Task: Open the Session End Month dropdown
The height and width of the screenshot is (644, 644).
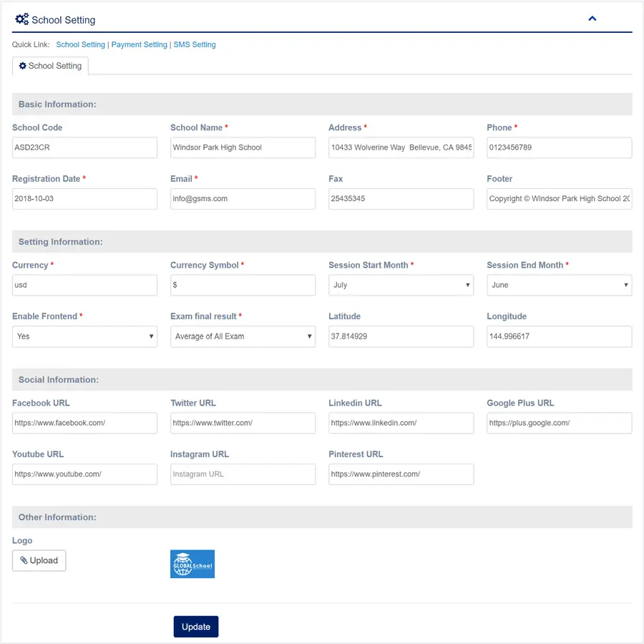Action: pyautogui.click(x=559, y=285)
